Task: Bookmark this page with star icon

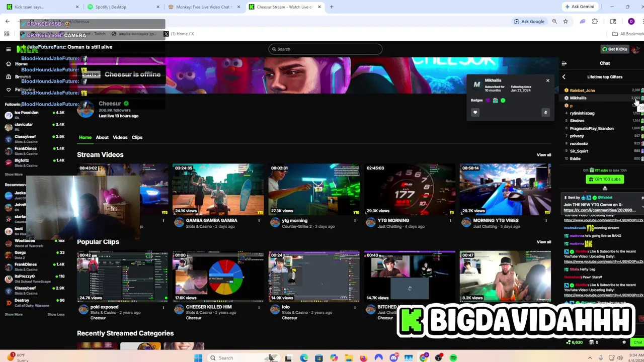Action: coord(566,22)
